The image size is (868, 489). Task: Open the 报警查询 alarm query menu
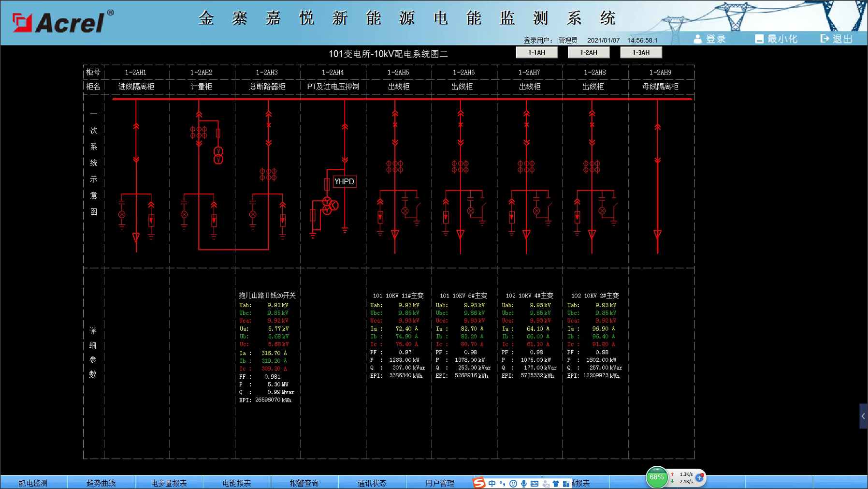304,483
